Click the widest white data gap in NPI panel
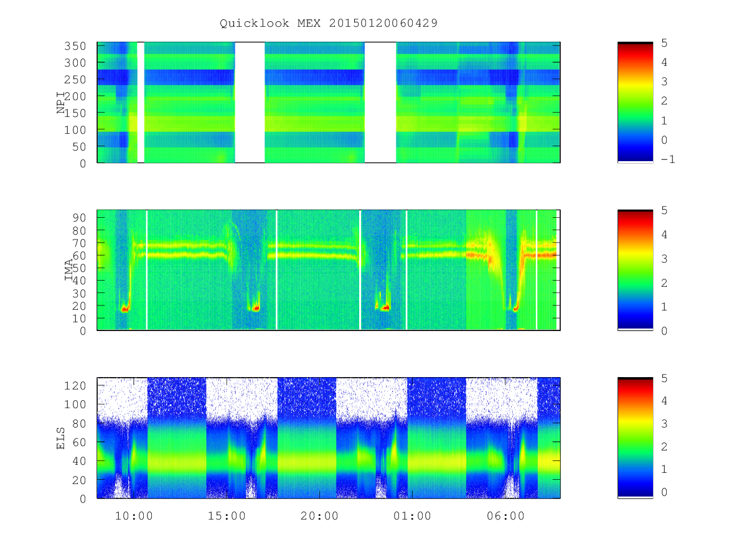Viewport: 747px width, 560px height. [x=380, y=102]
